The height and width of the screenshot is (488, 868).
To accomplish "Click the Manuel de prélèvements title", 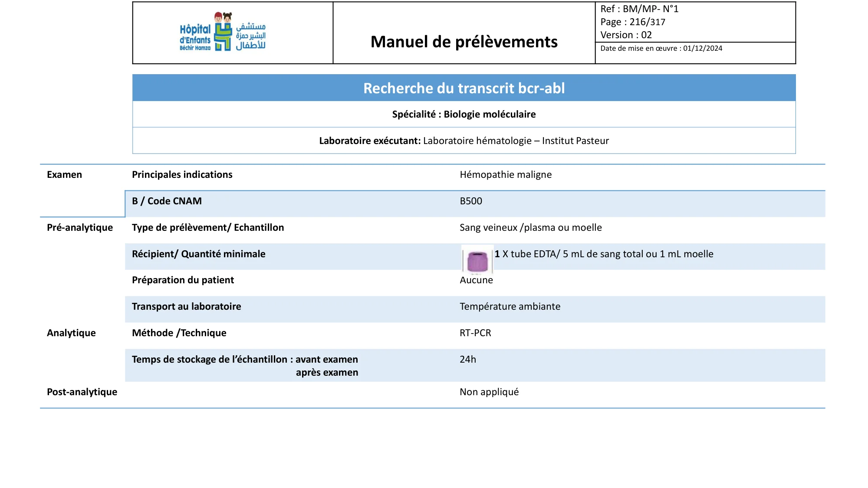I will [x=464, y=42].
